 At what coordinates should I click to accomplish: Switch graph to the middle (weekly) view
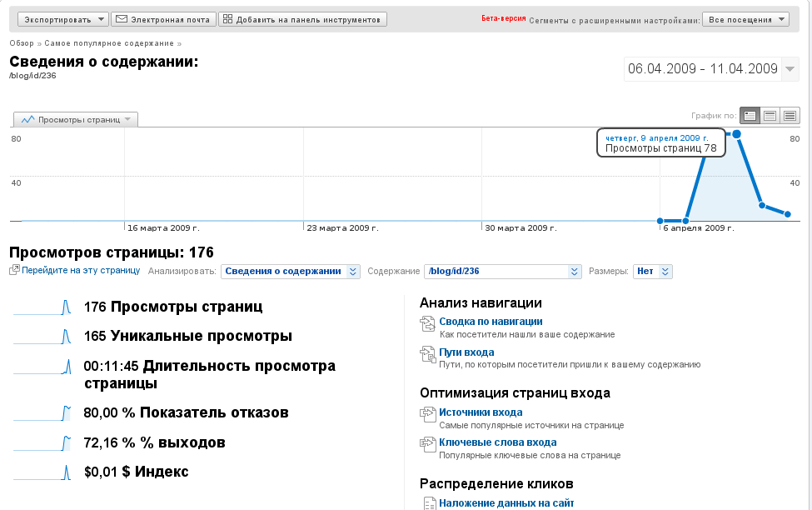pyautogui.click(x=770, y=116)
